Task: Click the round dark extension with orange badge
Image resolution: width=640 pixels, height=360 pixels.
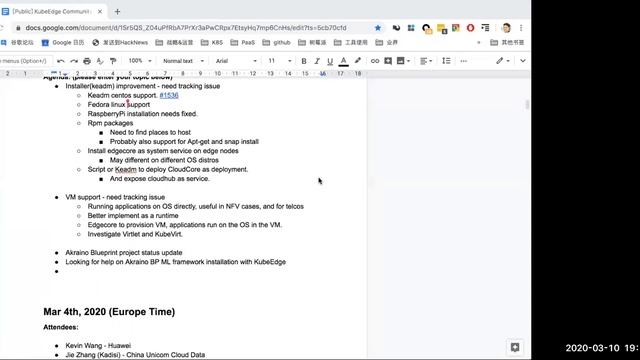Action: tap(427, 29)
